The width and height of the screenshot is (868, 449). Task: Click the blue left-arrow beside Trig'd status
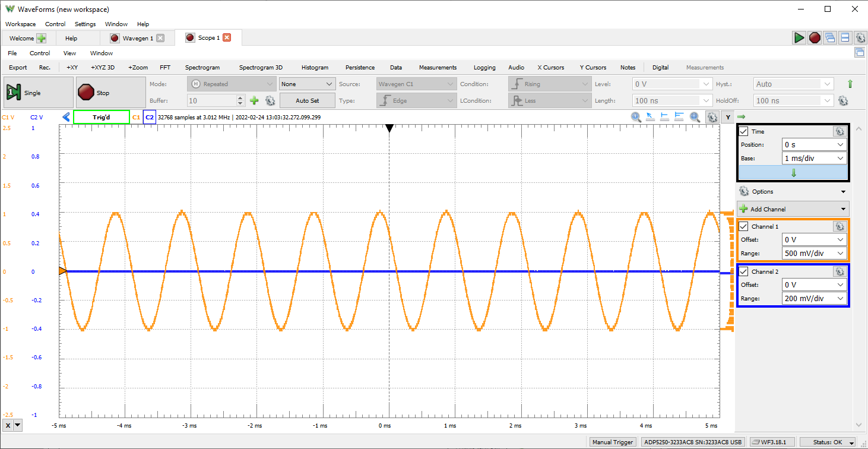[x=66, y=117]
